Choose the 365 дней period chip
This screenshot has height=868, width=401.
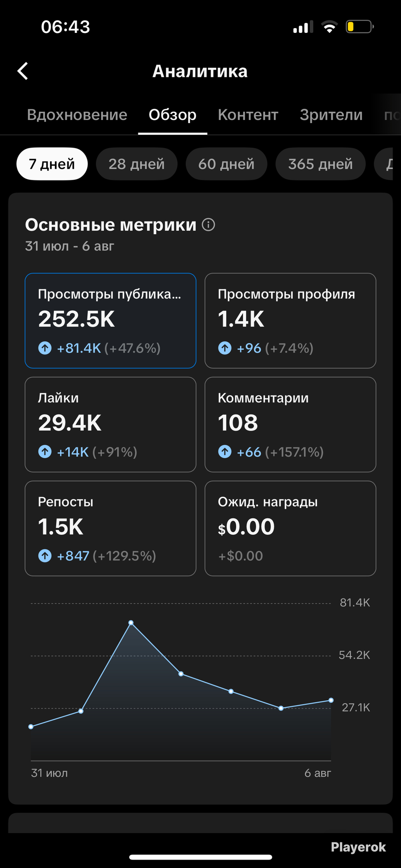click(320, 164)
